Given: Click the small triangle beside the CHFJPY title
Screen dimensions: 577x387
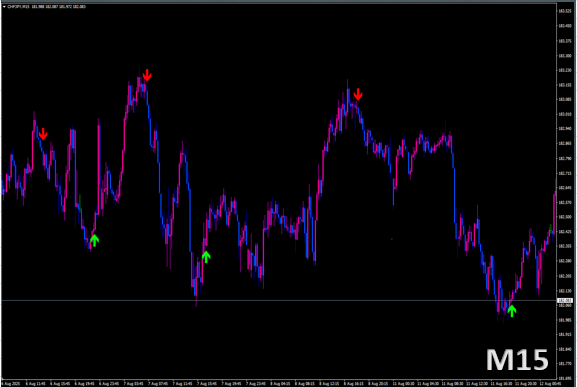Looking at the screenshot, I should point(4,7).
